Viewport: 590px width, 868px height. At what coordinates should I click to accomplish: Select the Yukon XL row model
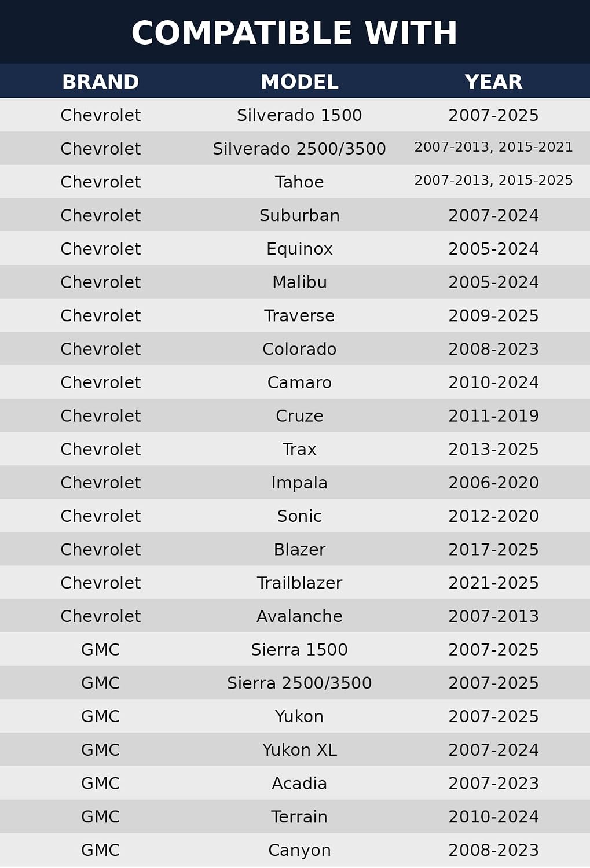(299, 750)
